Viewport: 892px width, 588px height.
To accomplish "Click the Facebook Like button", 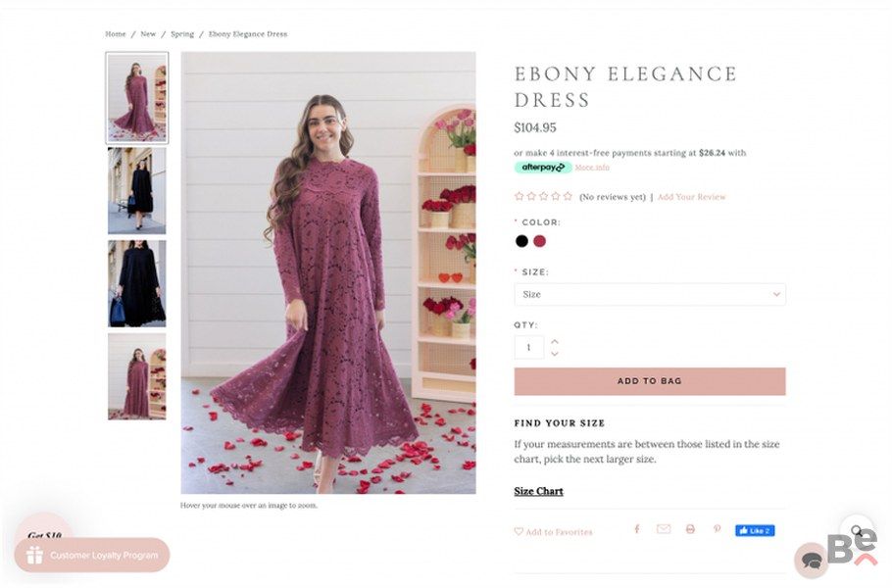I will 755,530.
